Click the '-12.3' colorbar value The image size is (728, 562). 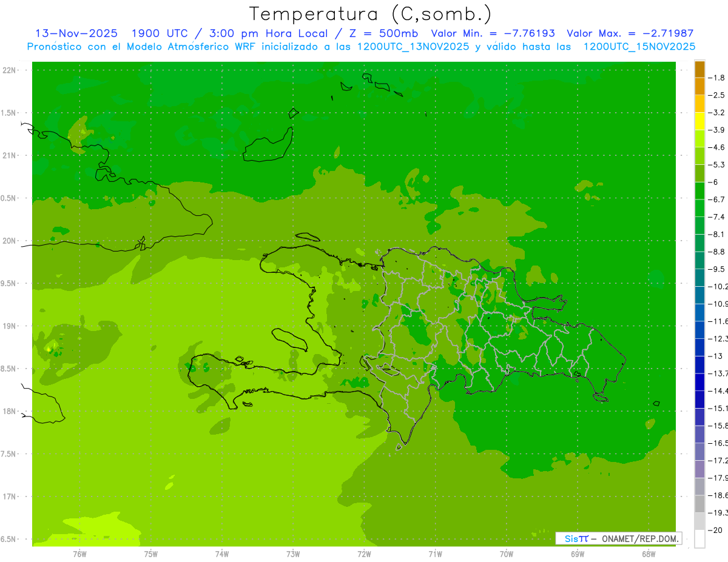point(718,338)
